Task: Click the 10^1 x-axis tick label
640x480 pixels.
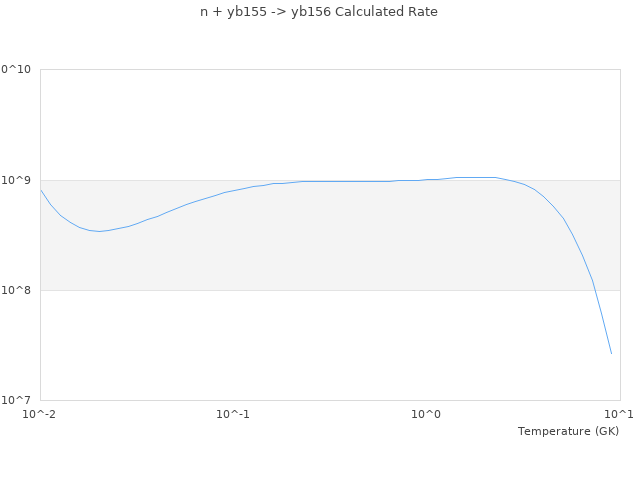Action: tap(620, 414)
